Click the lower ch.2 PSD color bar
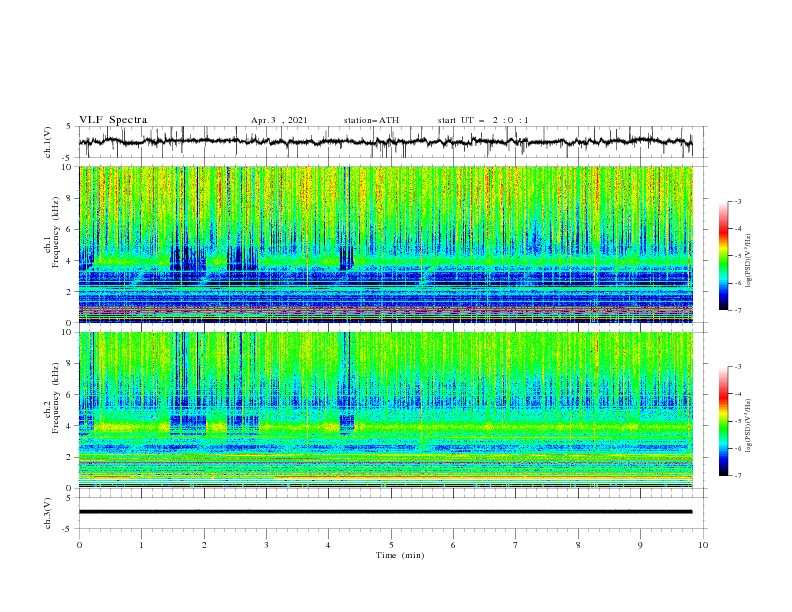This screenshot has width=792, height=612. point(723,421)
